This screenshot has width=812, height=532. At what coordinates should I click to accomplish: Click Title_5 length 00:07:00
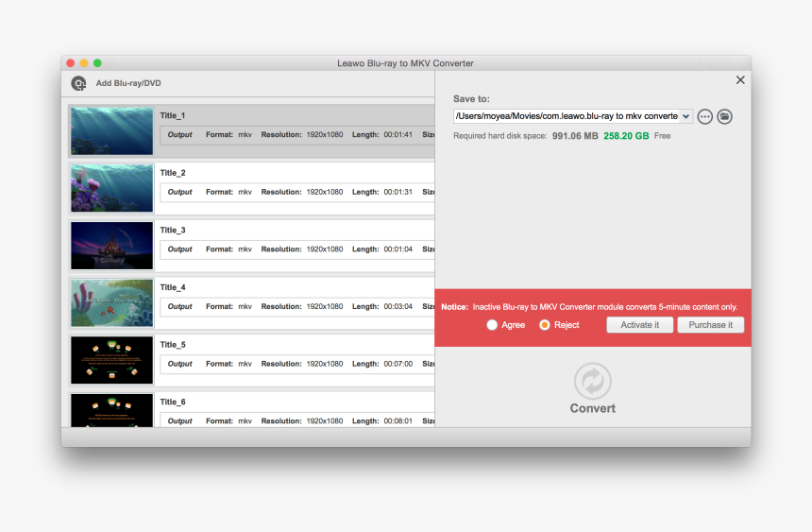pyautogui.click(x=398, y=364)
